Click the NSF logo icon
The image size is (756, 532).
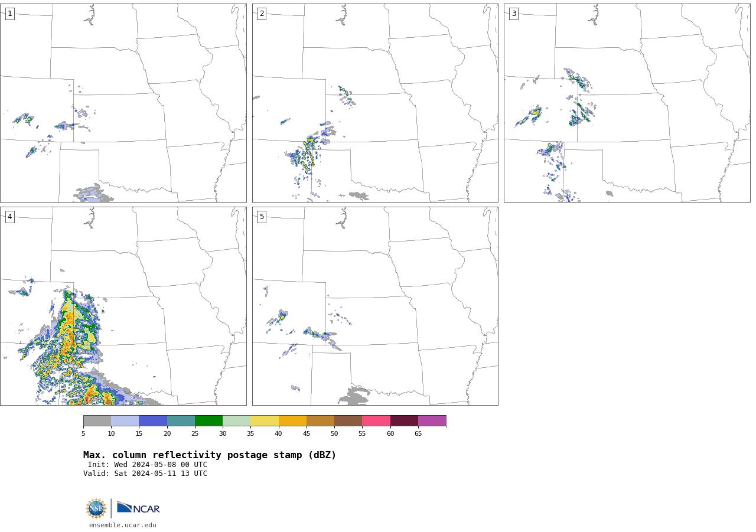click(96, 508)
